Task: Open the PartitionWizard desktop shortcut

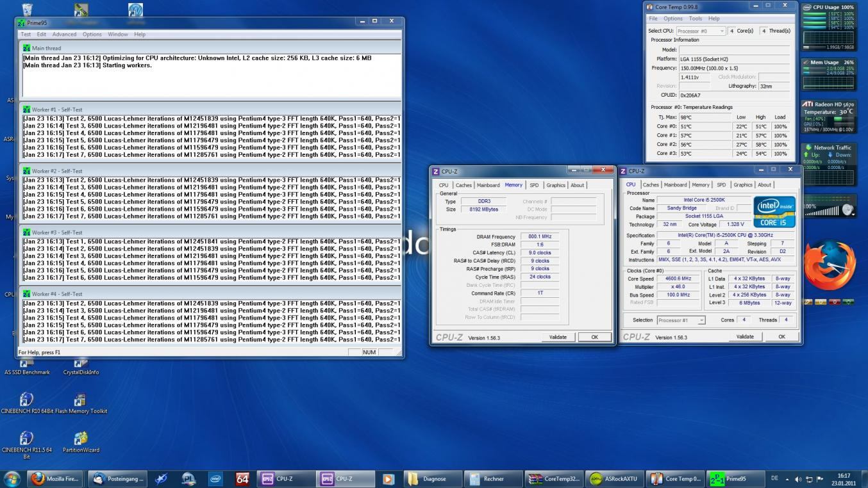Action: [x=81, y=443]
